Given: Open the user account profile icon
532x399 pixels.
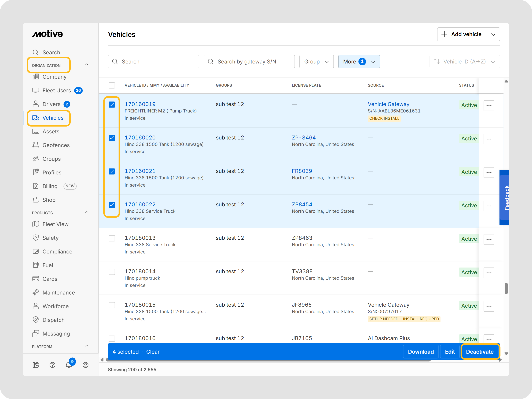Looking at the screenshot, I should click(x=85, y=365).
